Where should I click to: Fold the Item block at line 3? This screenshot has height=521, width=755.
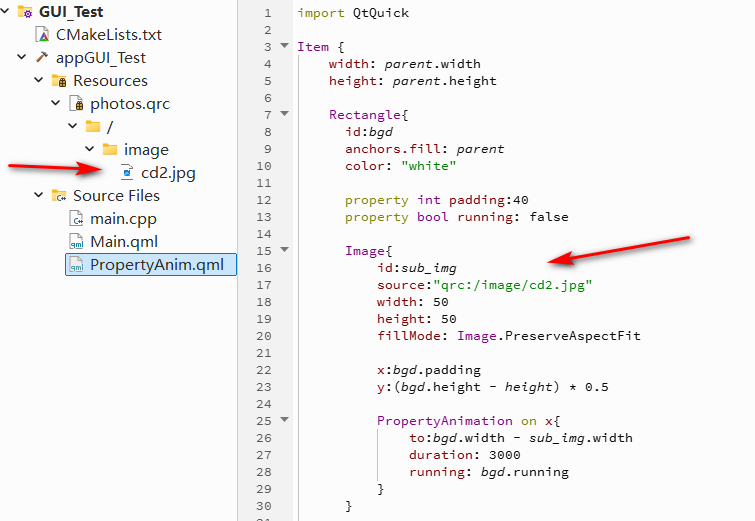285,46
